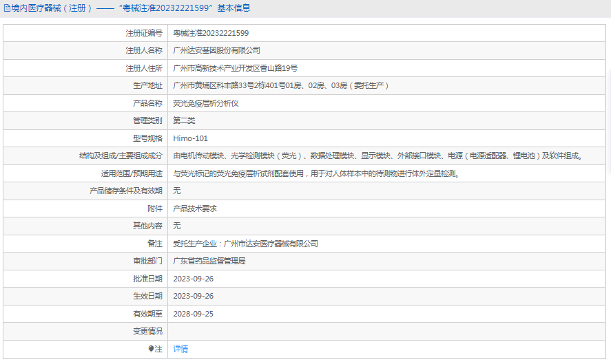Click the 生效日期 value 2023-09-26
The height and width of the screenshot is (364, 611).
point(194,296)
